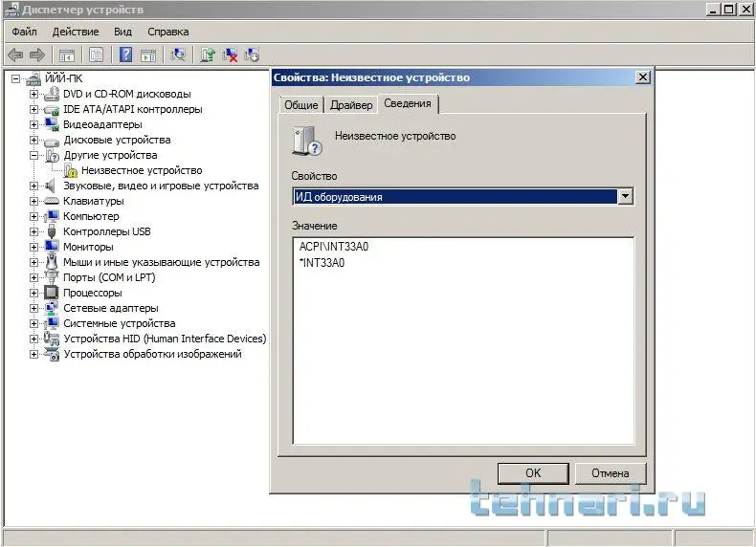
Task: Click Scan for hardware changes icon
Action: [x=178, y=55]
